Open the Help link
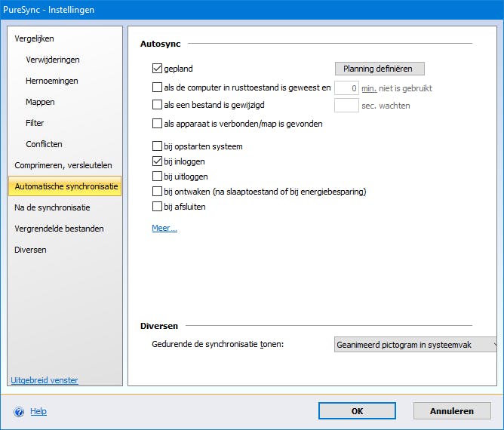 click(x=38, y=411)
